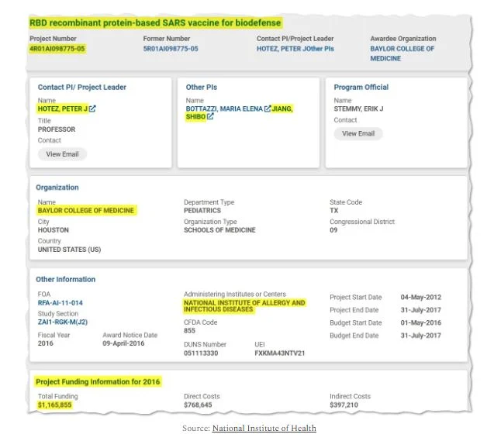The image size is (494, 448).
Task: Open external link icon beside SHIBO
Action: [x=210, y=116]
